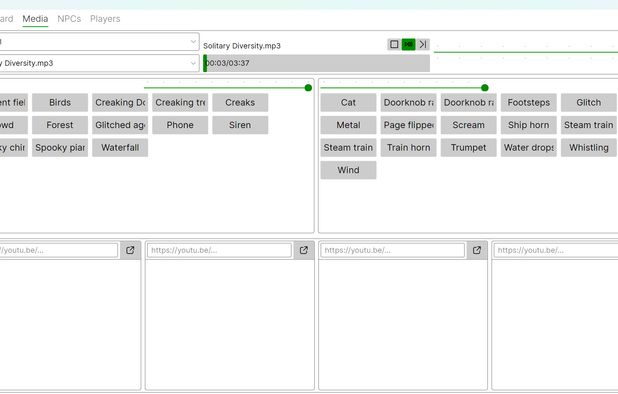Play the Forest ambience
The height and width of the screenshot is (394, 618).
click(x=60, y=125)
